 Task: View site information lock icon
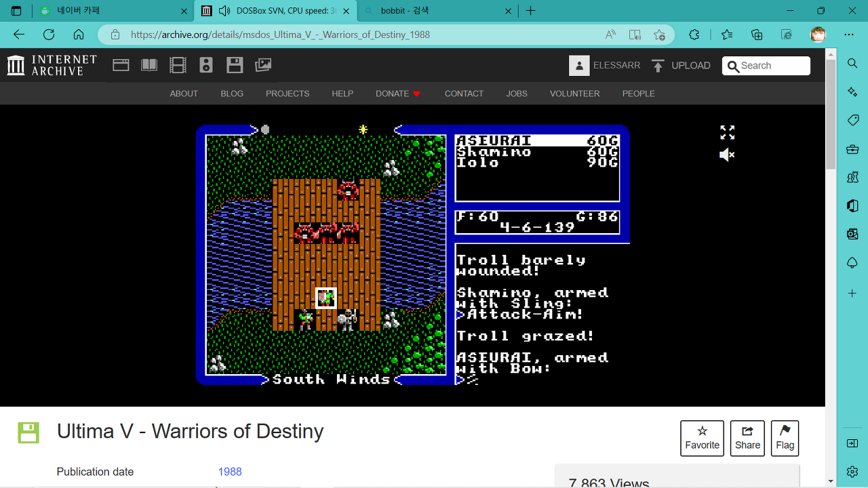click(115, 35)
